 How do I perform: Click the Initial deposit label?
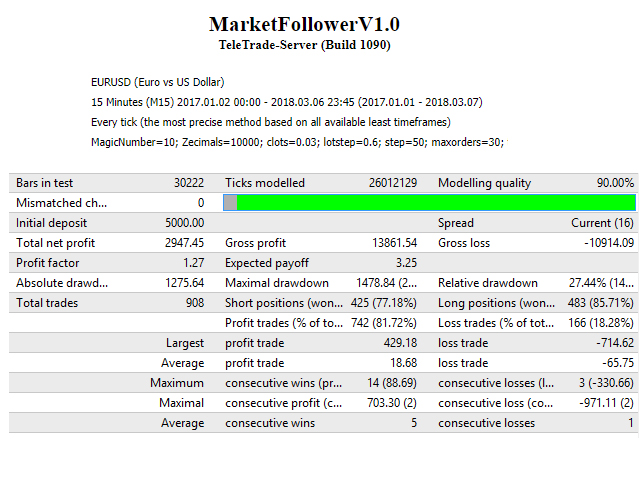point(51,223)
